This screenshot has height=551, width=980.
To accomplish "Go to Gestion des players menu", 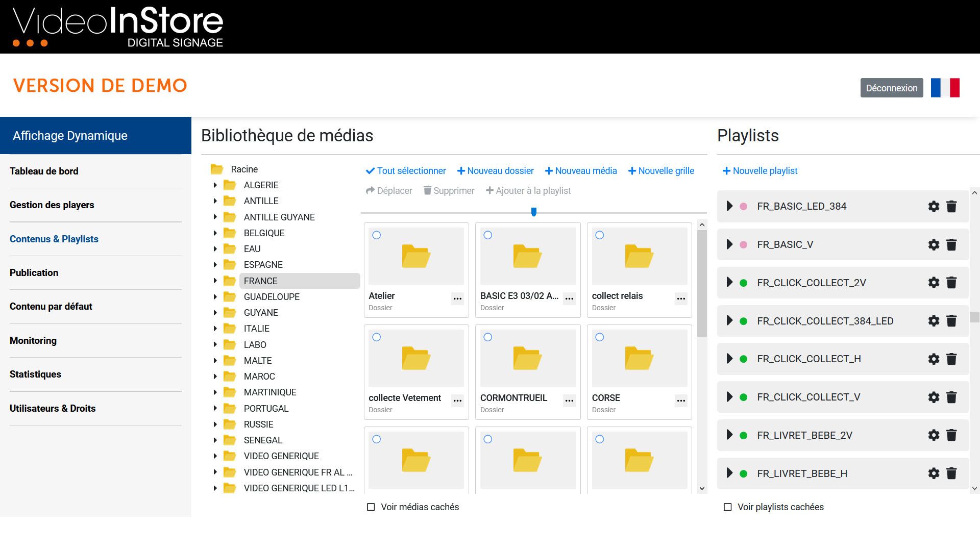I will click(52, 205).
